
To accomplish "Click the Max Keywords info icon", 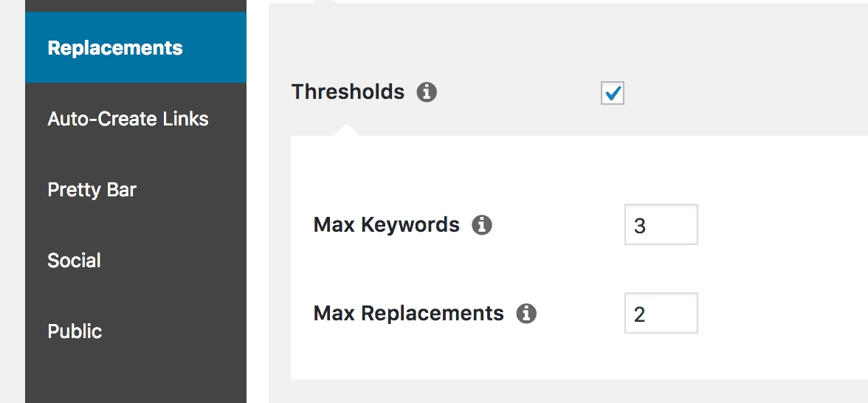I will [x=482, y=224].
